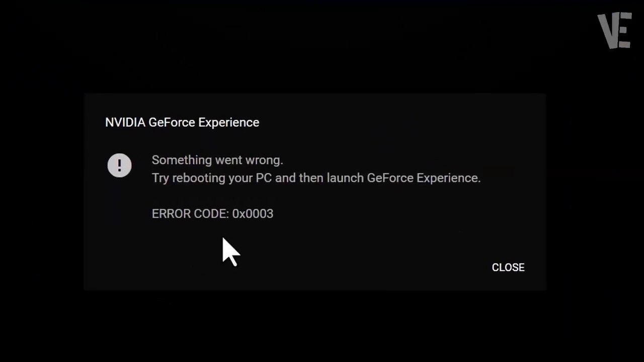This screenshot has width=644, height=362.
Task: Click the 'ERROR CODE:' label
Action: pos(190,214)
